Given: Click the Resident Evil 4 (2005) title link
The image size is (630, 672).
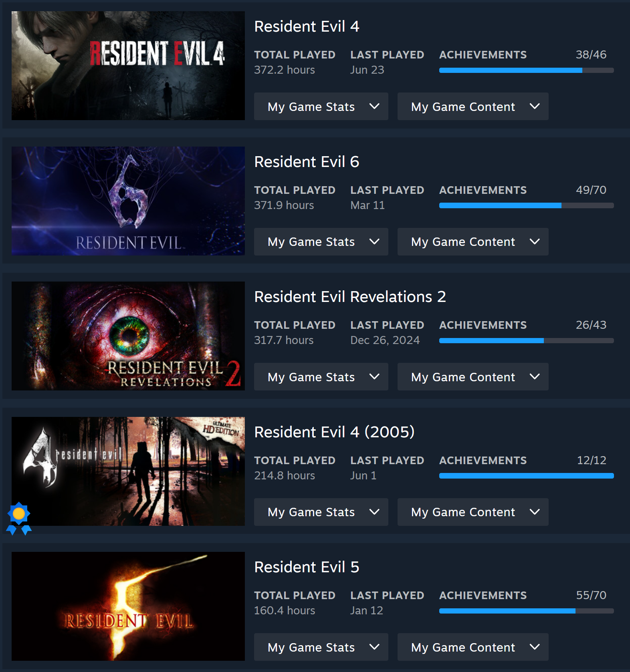Looking at the screenshot, I should point(334,432).
